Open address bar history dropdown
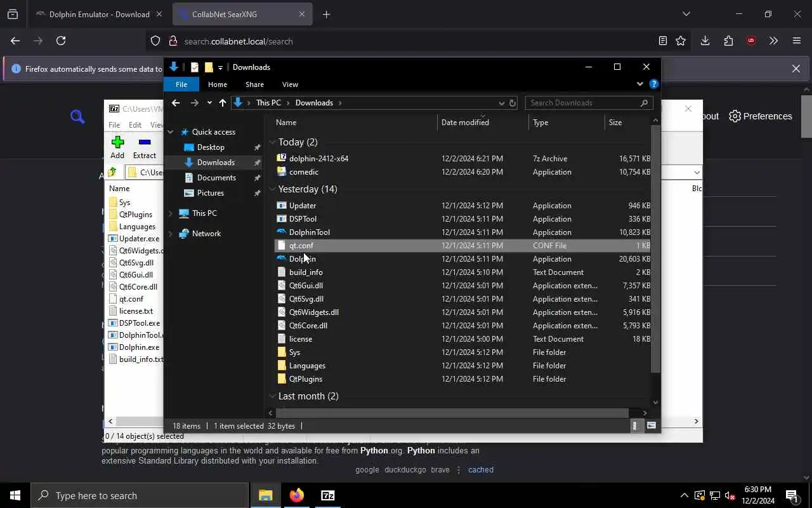The height and width of the screenshot is (508, 812). 501,103
